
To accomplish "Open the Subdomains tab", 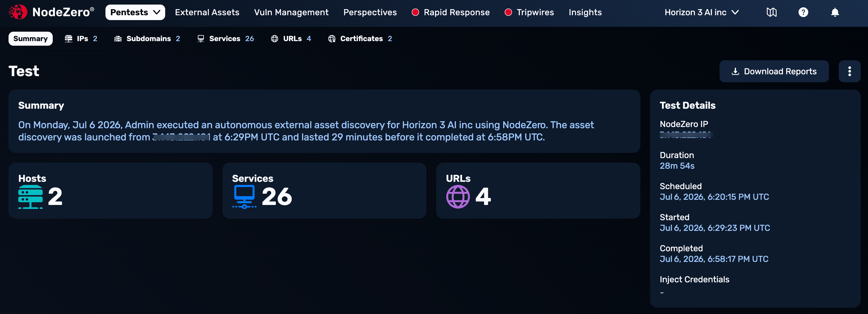I will [147, 38].
